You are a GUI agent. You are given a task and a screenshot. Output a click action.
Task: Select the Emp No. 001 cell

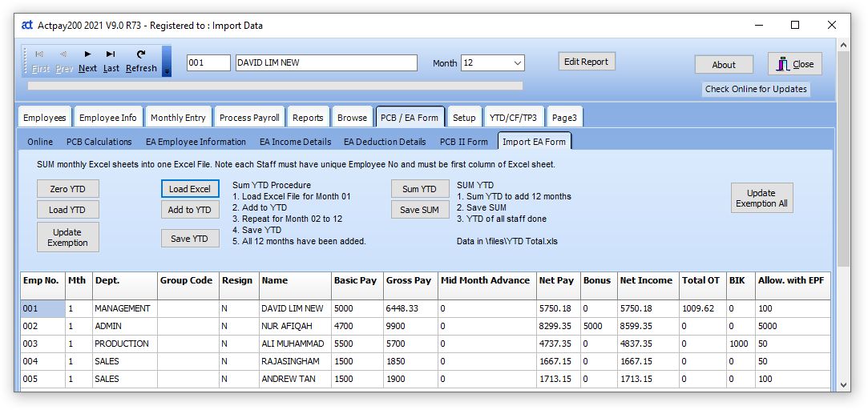click(42, 308)
